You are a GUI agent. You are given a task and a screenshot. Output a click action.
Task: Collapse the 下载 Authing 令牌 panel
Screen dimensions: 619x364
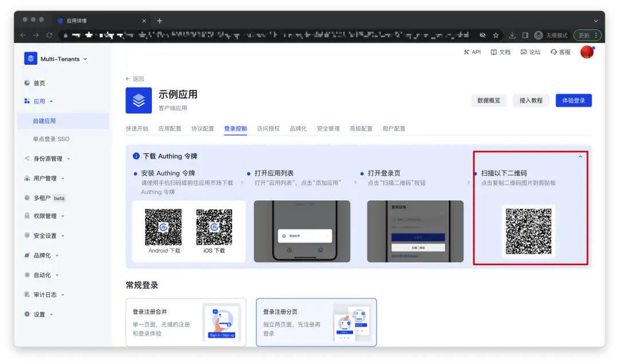(x=580, y=156)
